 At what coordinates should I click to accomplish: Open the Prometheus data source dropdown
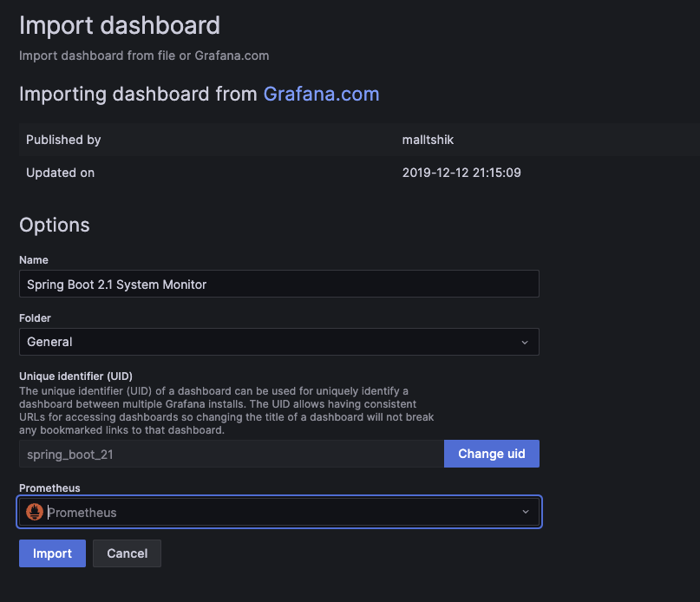tap(279, 512)
